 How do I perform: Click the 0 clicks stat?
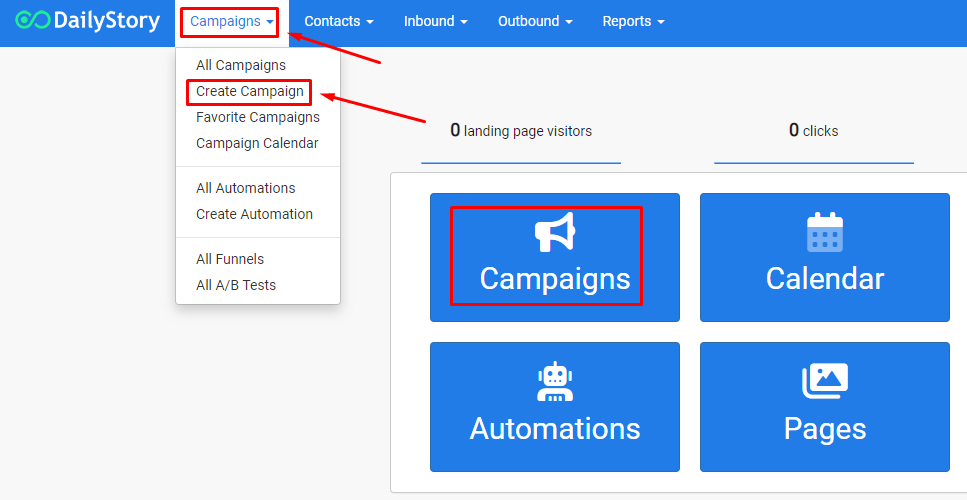click(813, 131)
